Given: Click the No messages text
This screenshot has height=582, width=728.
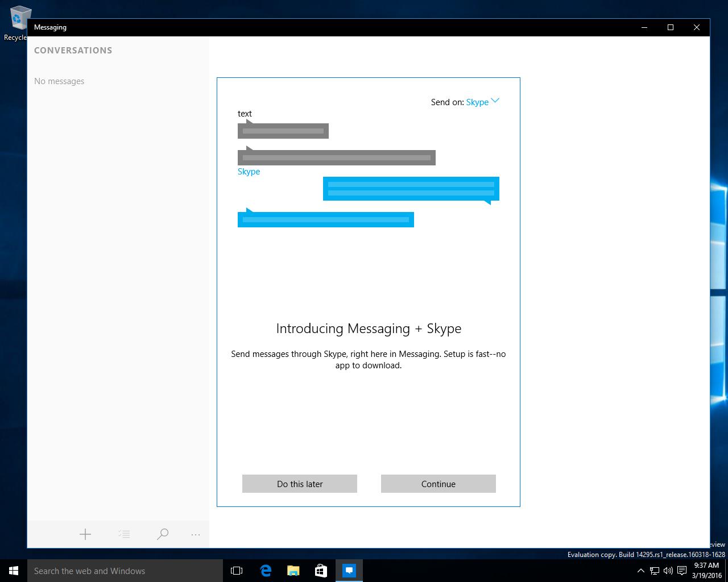Looking at the screenshot, I should (x=59, y=81).
